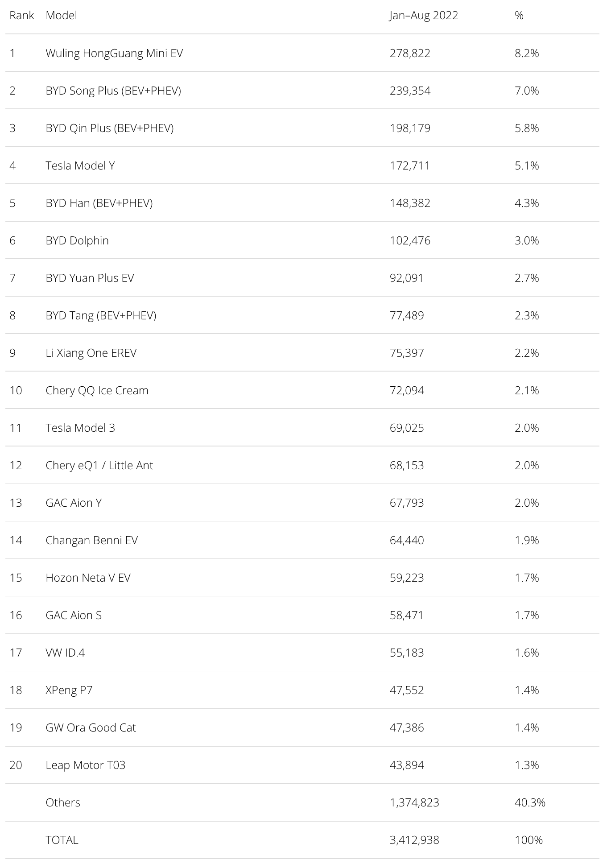
Task: Click the Tesla Model 3 model name
Action: [80, 428]
